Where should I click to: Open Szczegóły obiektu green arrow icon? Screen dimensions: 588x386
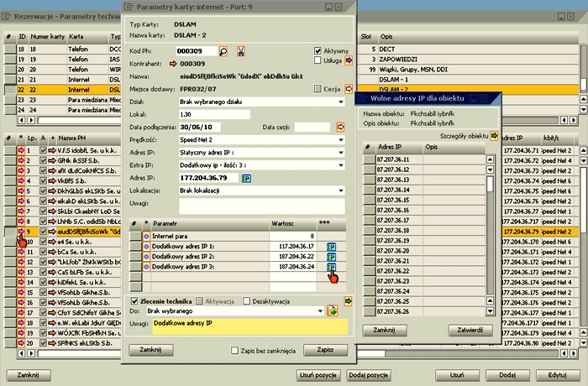(494, 136)
